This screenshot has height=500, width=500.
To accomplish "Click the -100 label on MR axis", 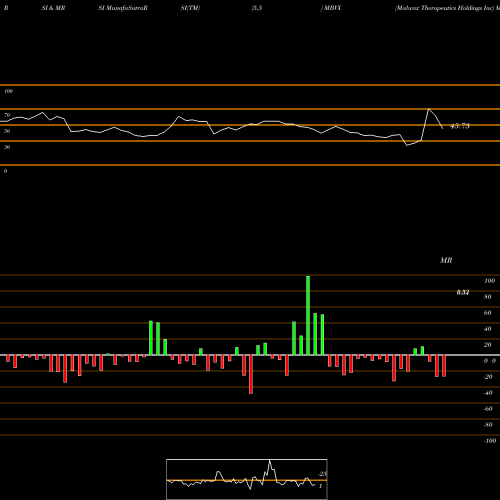I will click(490, 441).
